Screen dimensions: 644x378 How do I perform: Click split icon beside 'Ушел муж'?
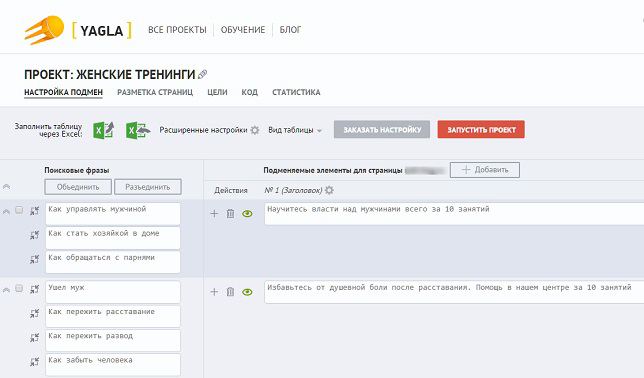point(34,289)
